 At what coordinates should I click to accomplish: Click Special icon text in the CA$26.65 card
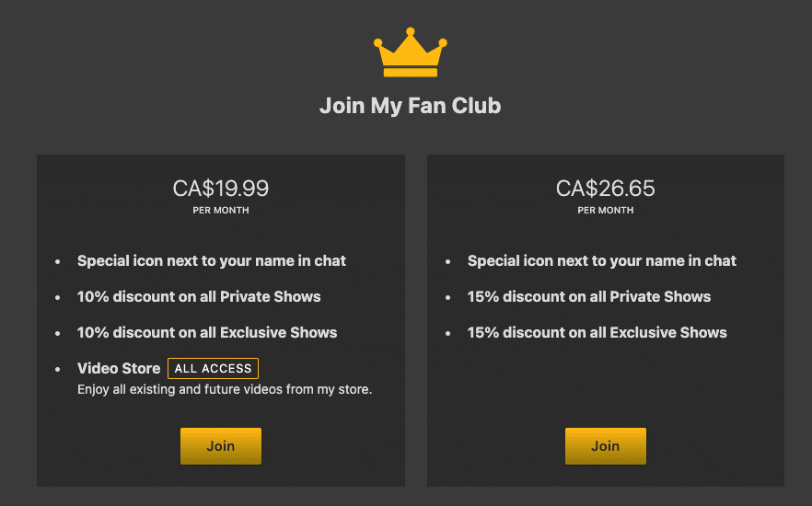pyautogui.click(x=602, y=260)
